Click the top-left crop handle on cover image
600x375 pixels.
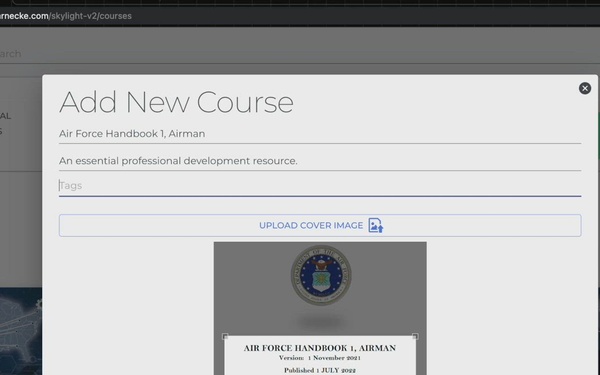[x=225, y=336]
